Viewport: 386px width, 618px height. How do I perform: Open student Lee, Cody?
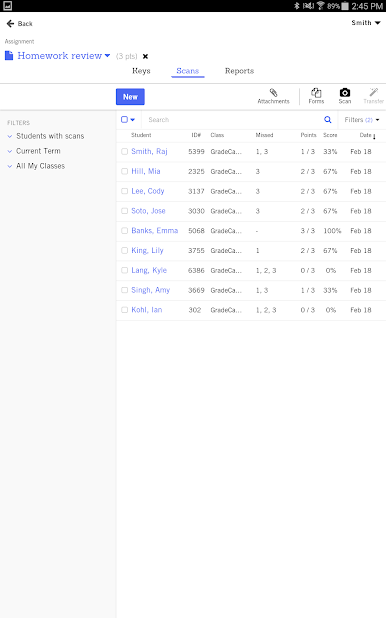[148, 191]
